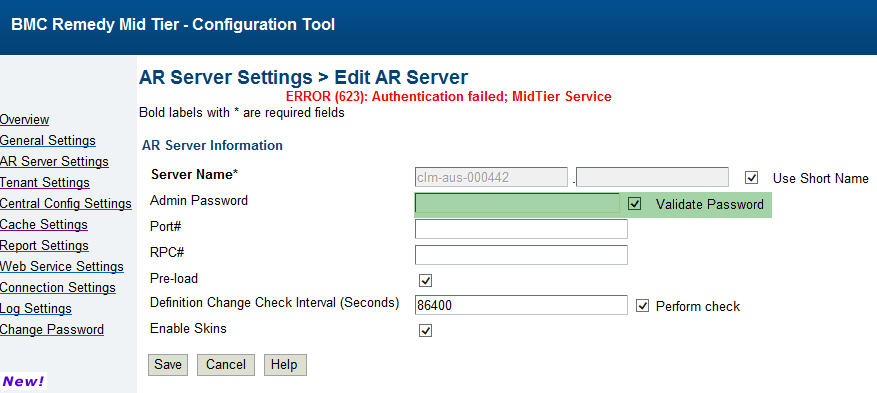Click the Save button
Image resolution: width=877 pixels, height=393 pixels.
click(168, 364)
